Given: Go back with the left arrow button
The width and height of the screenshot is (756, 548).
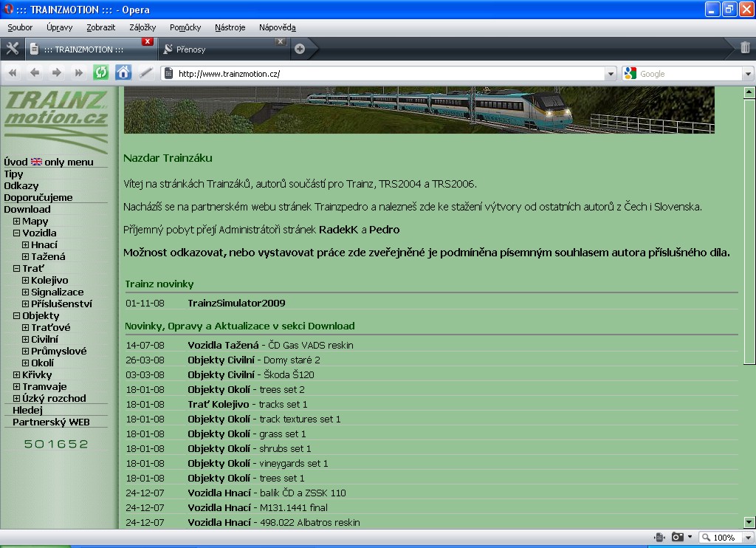Looking at the screenshot, I should coord(35,73).
